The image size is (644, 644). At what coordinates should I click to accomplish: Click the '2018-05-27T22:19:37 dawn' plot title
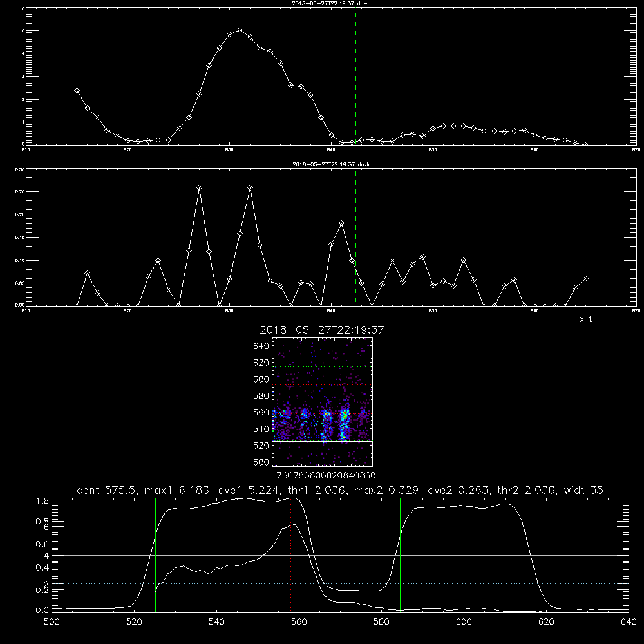pyautogui.click(x=331, y=3)
